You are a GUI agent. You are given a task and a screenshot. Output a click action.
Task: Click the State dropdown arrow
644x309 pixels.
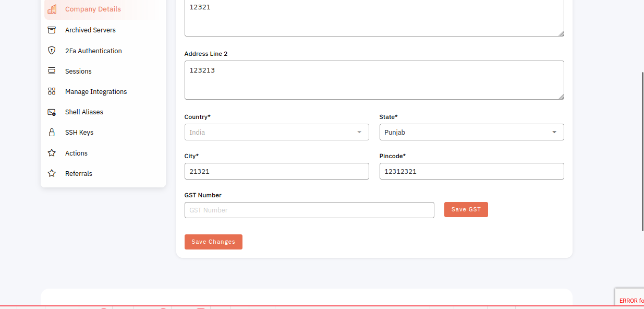[x=554, y=132]
